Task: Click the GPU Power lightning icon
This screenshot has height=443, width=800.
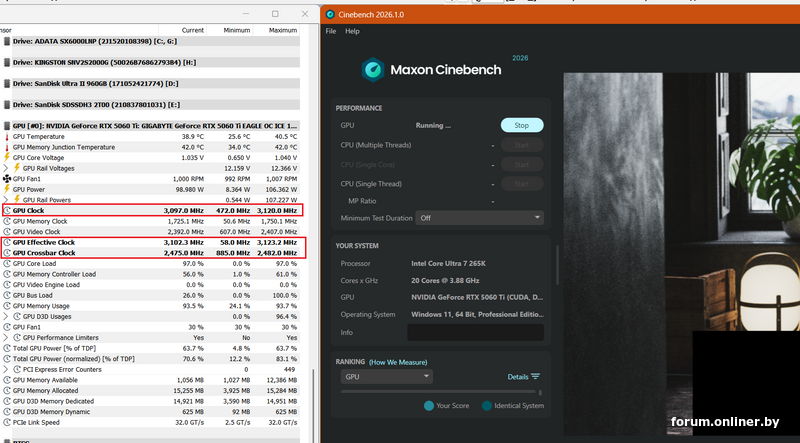Action: click(x=7, y=189)
